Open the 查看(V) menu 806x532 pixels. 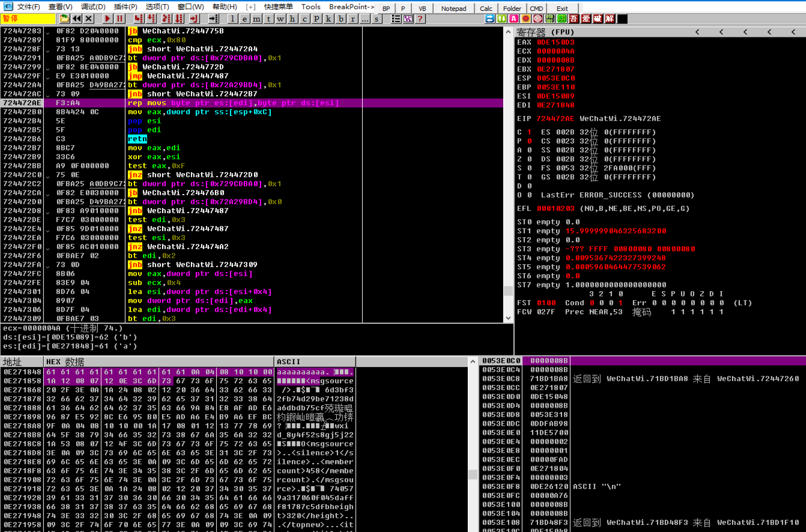point(60,7)
